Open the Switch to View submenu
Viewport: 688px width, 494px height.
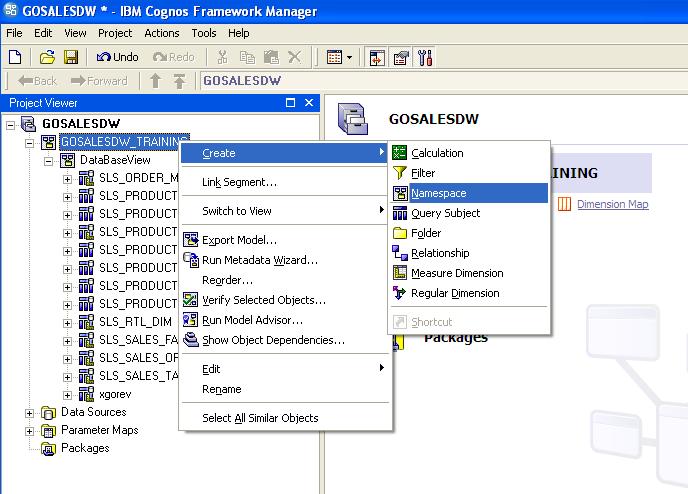click(285, 211)
